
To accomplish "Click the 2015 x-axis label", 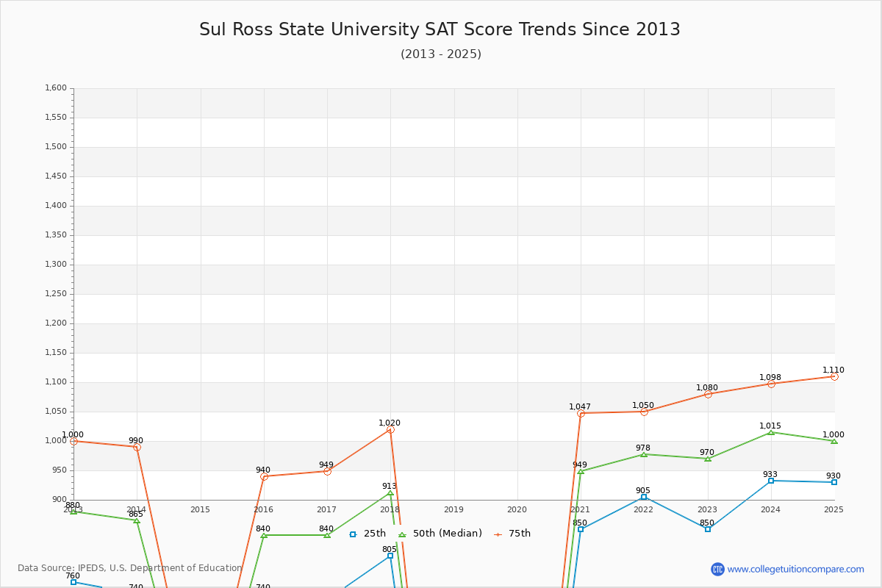I will (x=200, y=509).
